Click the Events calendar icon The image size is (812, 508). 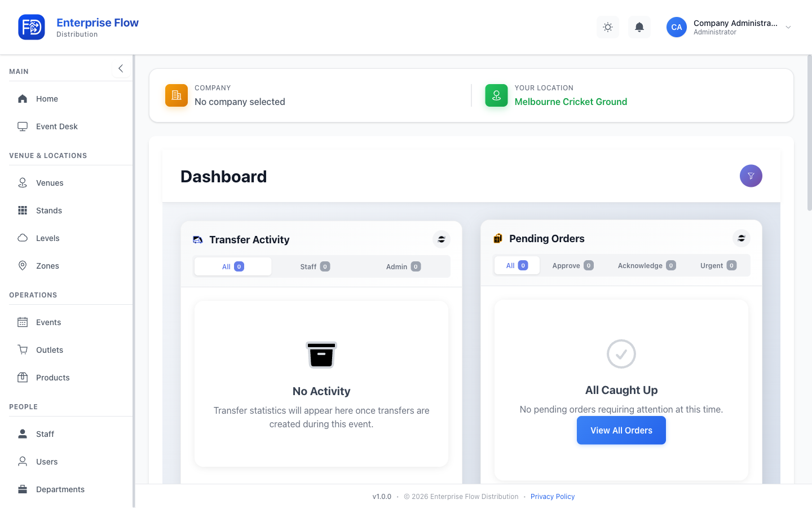point(23,322)
